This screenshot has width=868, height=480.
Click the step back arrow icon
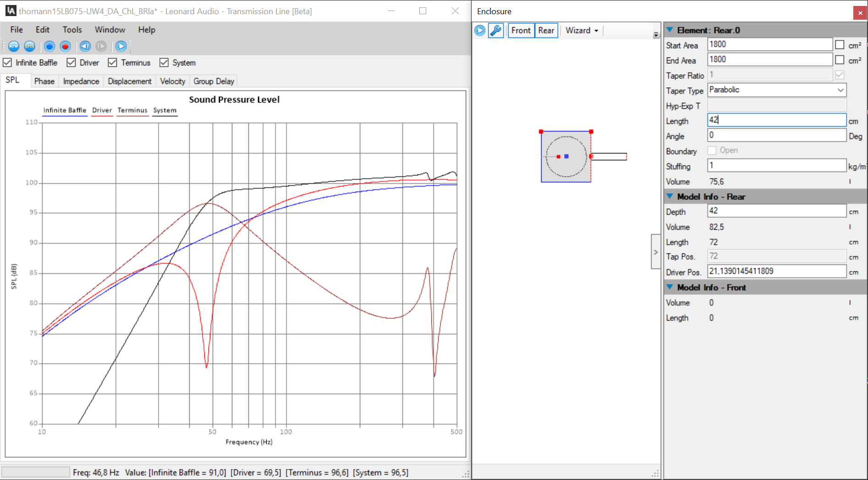[85, 46]
